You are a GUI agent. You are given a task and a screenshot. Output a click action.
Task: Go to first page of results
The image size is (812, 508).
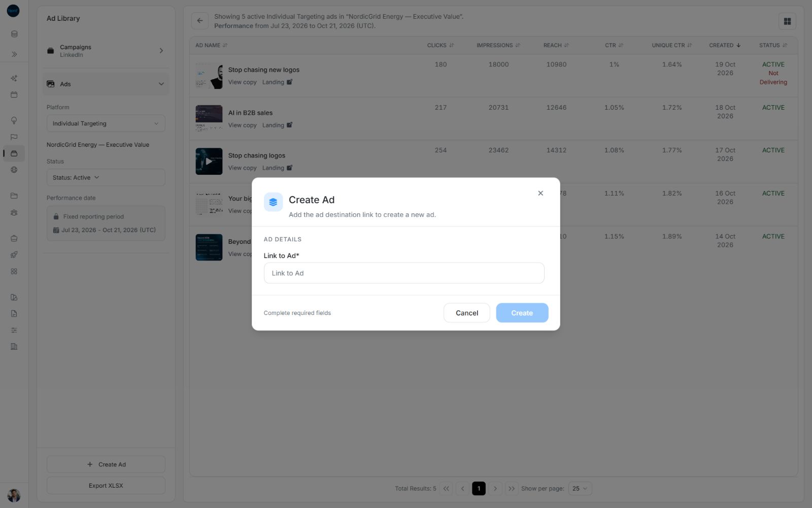pyautogui.click(x=446, y=489)
